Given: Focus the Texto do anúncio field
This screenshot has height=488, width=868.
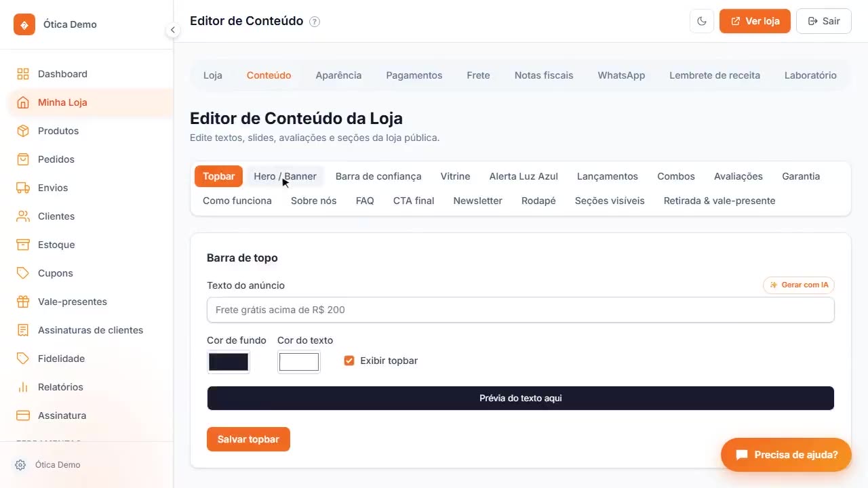Looking at the screenshot, I should pyautogui.click(x=520, y=310).
